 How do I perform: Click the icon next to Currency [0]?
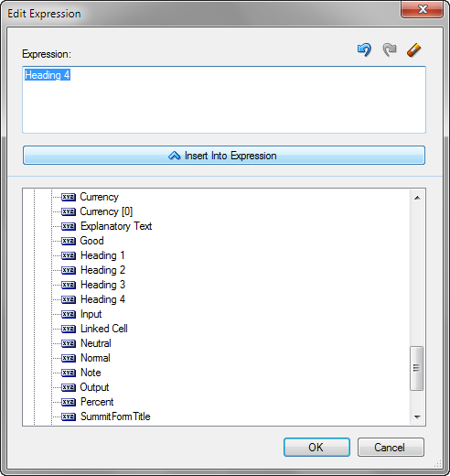pyautogui.click(x=69, y=211)
